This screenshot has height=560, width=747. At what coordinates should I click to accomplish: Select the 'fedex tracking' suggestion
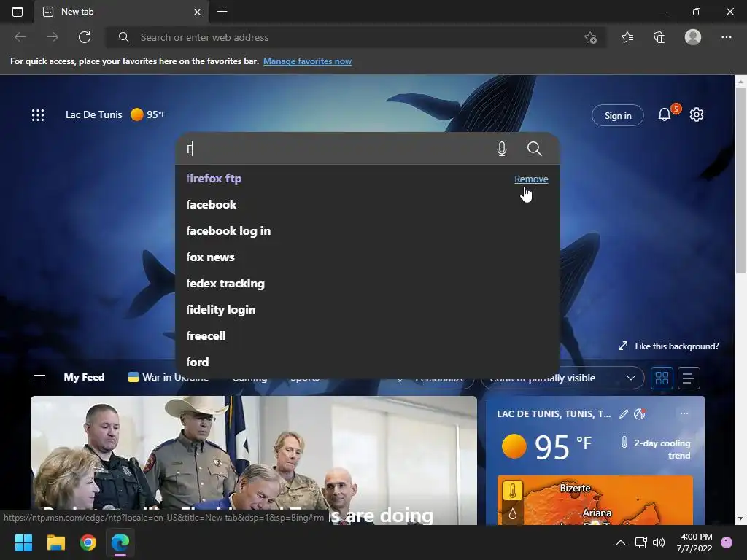point(368,284)
